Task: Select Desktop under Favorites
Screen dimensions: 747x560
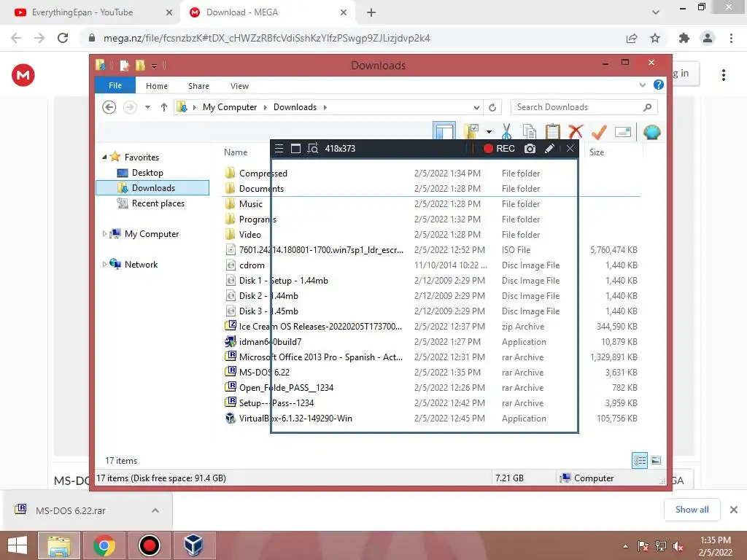Action: click(147, 173)
